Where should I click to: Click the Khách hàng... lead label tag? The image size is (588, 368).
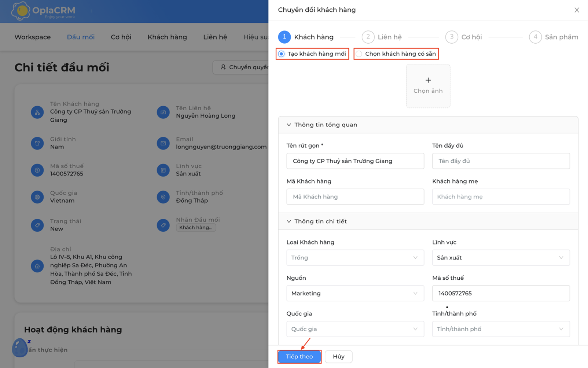tap(196, 228)
